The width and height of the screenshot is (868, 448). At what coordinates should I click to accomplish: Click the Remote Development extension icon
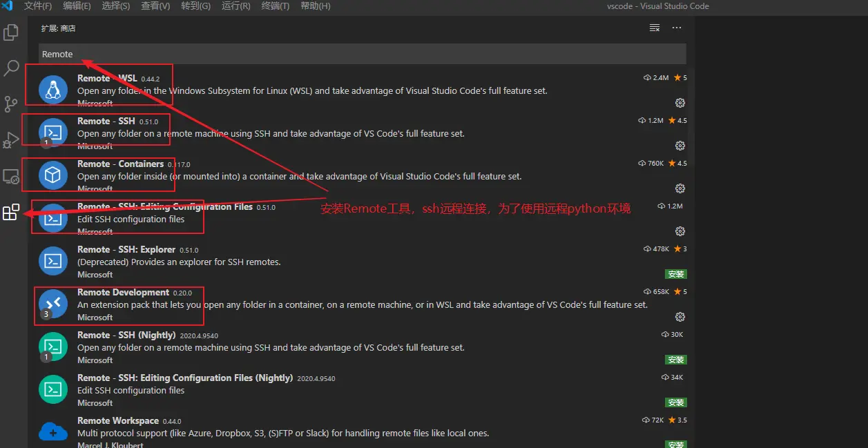[x=53, y=304]
